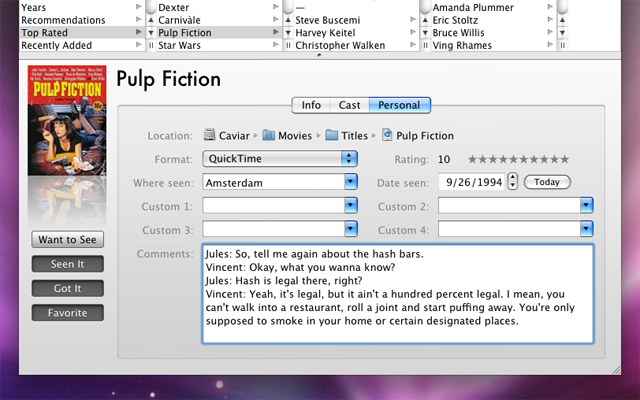The width and height of the screenshot is (640, 400).
Task: Click the Movies folder icon in Location path
Action: pos(268,135)
